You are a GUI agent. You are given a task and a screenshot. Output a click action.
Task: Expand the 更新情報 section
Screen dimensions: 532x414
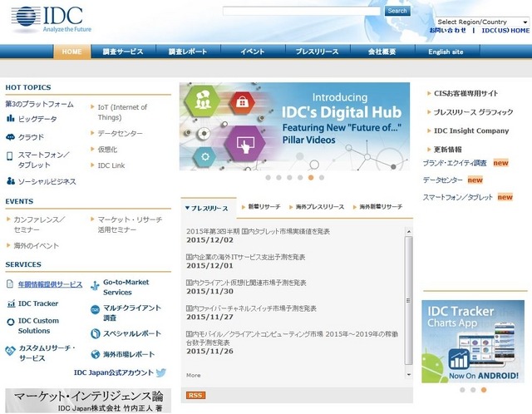click(x=429, y=149)
